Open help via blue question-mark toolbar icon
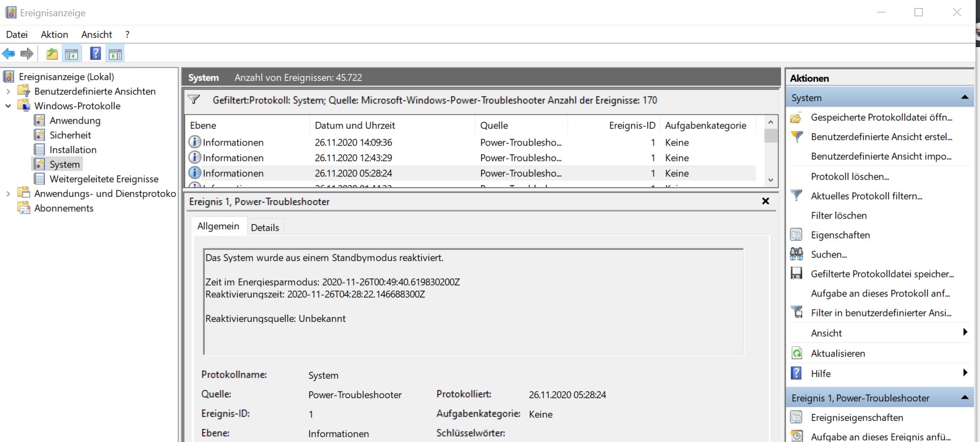The width and height of the screenshot is (980, 442). point(95,54)
